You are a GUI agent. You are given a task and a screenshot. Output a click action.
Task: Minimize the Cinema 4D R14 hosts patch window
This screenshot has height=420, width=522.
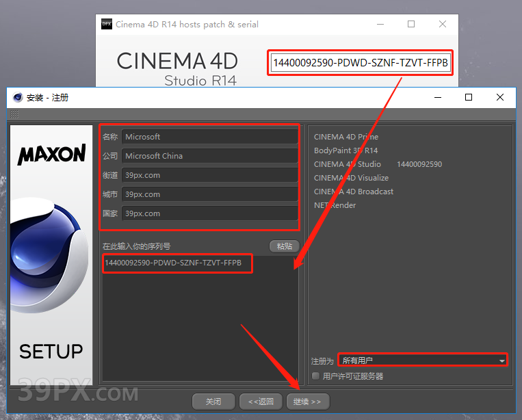pos(380,25)
